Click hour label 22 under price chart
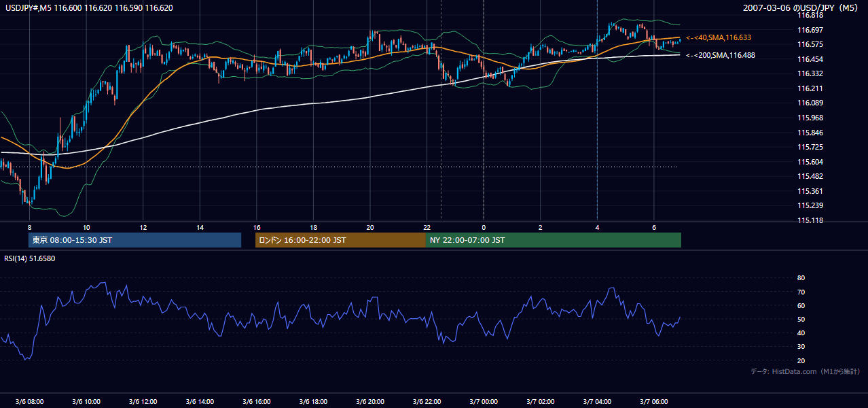Screen dimensions: 868x408 [427, 227]
